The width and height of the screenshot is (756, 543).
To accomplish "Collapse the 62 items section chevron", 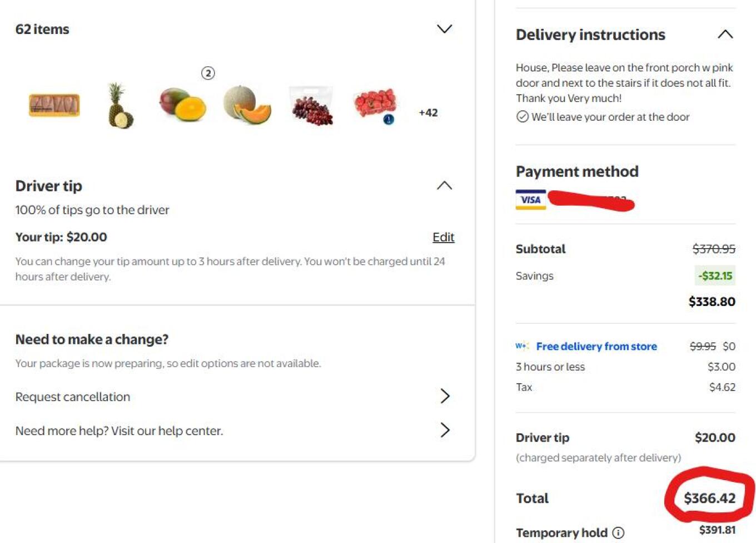I will pyautogui.click(x=444, y=29).
